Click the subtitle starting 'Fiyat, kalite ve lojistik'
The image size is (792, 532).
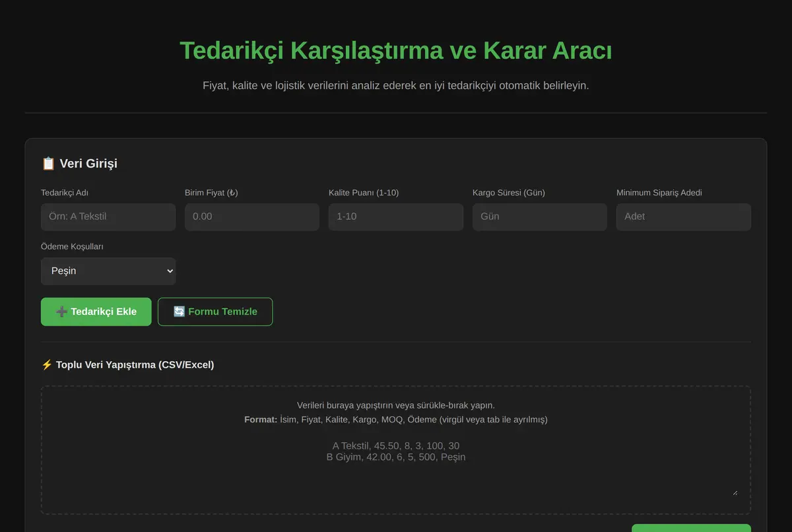(396, 86)
